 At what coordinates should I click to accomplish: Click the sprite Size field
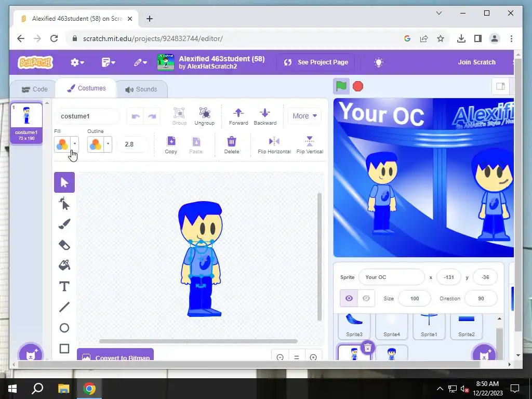(414, 299)
